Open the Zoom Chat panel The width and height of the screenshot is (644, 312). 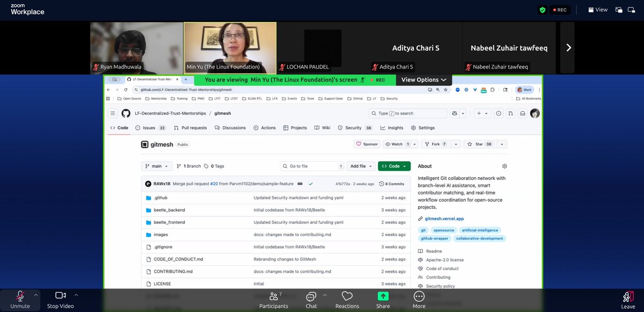coord(311,300)
